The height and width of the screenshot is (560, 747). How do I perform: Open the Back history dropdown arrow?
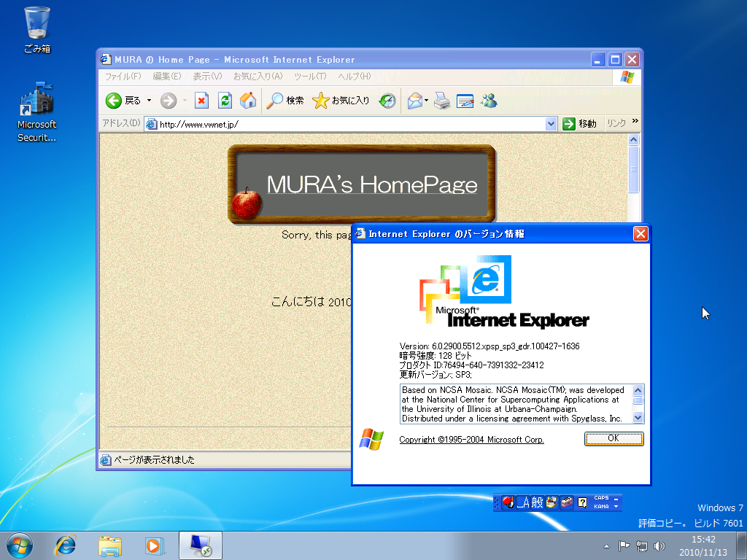[x=149, y=101]
